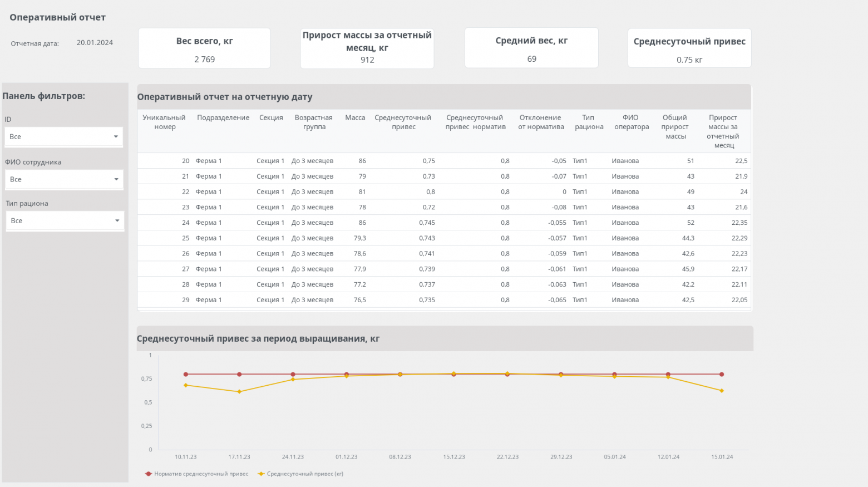Click the Тип рациона column header
The height and width of the screenshot is (487, 868).
(x=589, y=122)
